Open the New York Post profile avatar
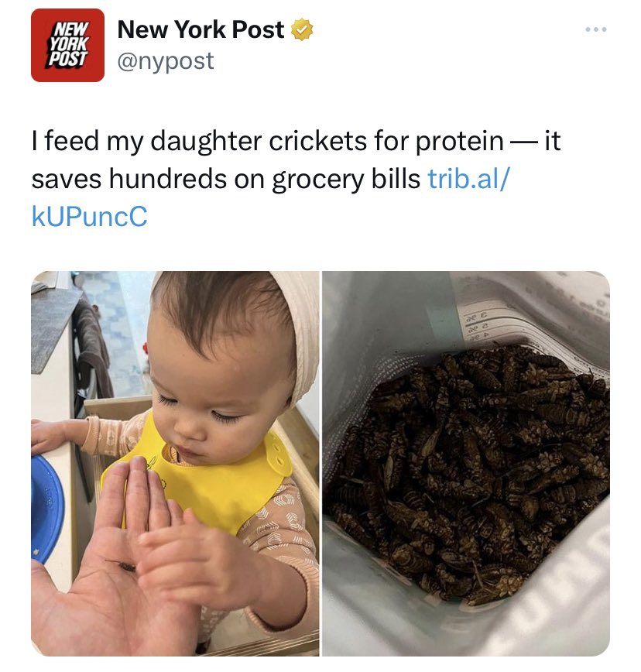The width and height of the screenshot is (641, 672). click(x=67, y=45)
